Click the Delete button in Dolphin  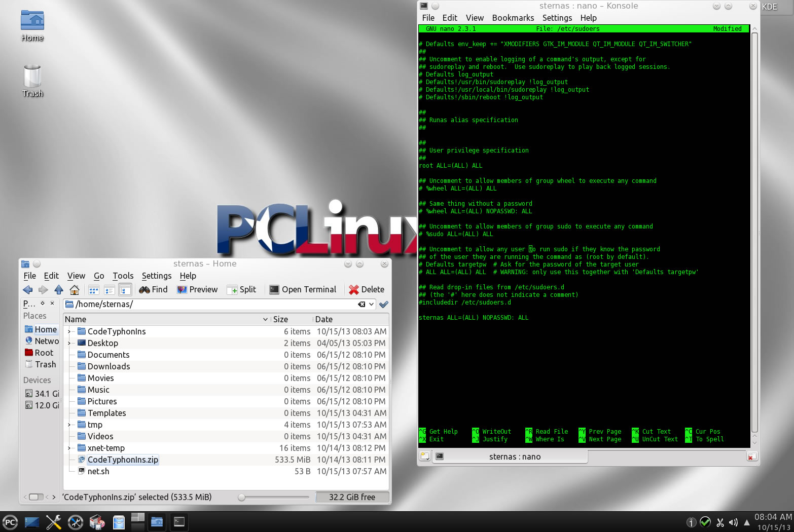tap(367, 290)
